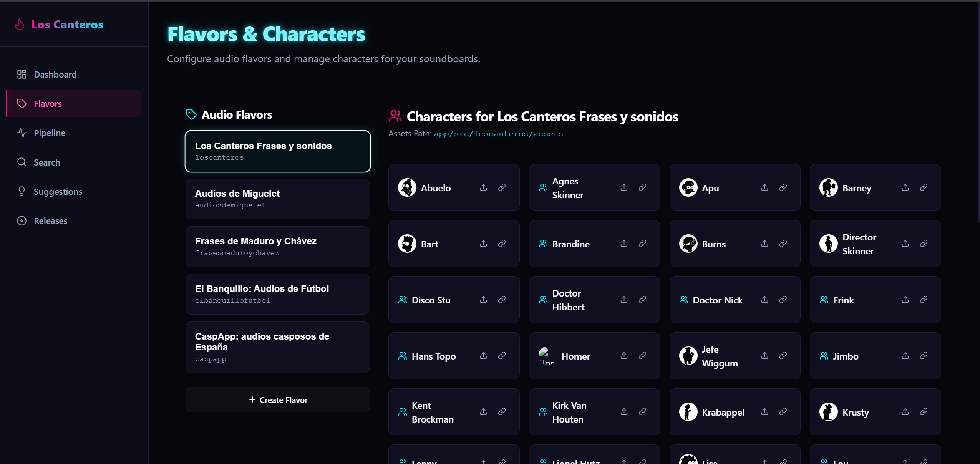This screenshot has height=464, width=980.
Task: Click the upload icon on Apu card
Action: point(764,187)
